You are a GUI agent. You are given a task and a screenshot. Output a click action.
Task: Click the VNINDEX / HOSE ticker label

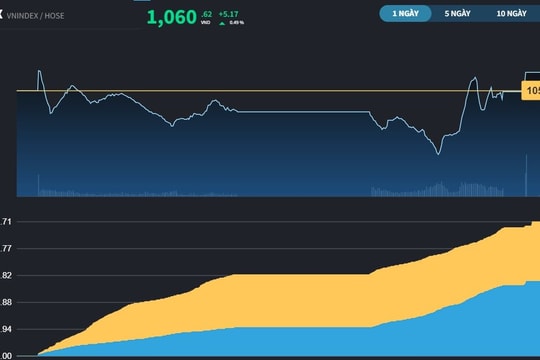pyautogui.click(x=35, y=16)
